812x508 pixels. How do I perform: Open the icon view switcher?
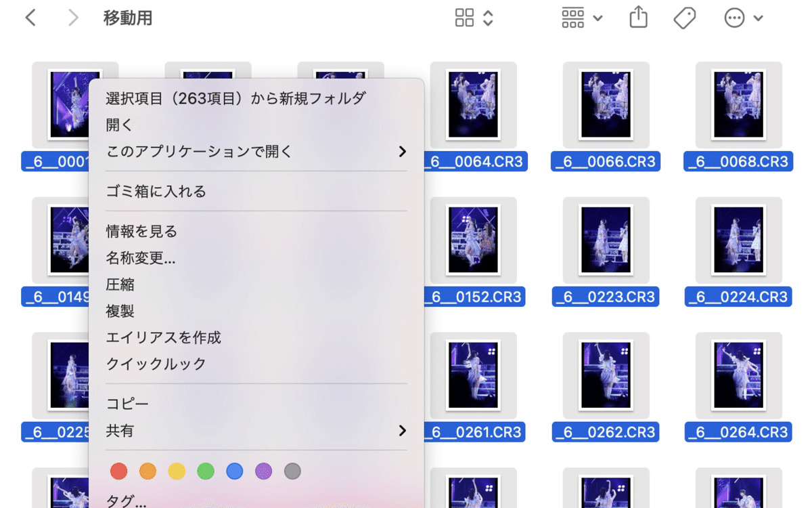474,18
